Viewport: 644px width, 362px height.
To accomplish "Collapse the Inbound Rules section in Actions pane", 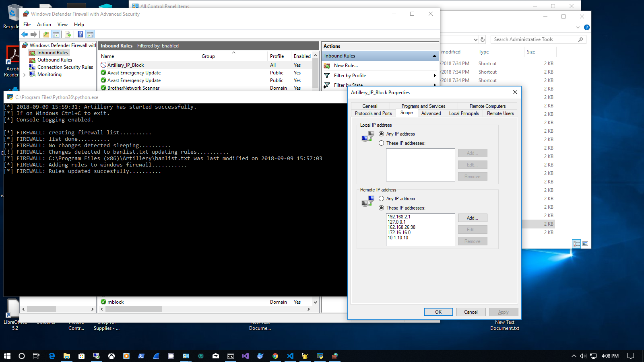I will pyautogui.click(x=434, y=56).
